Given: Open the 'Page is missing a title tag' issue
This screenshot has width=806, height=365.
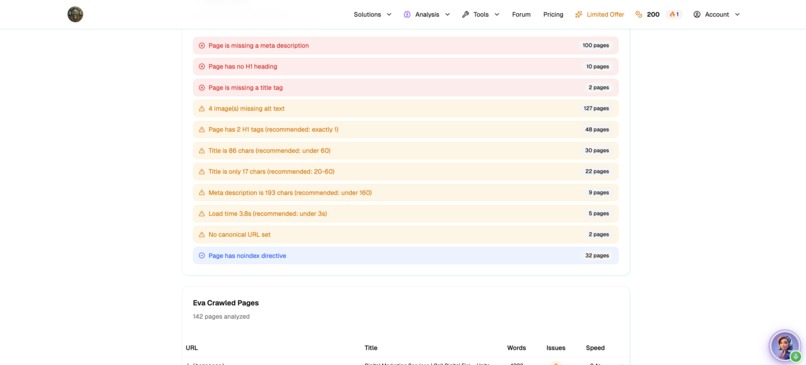Looking at the screenshot, I should click(x=406, y=87).
